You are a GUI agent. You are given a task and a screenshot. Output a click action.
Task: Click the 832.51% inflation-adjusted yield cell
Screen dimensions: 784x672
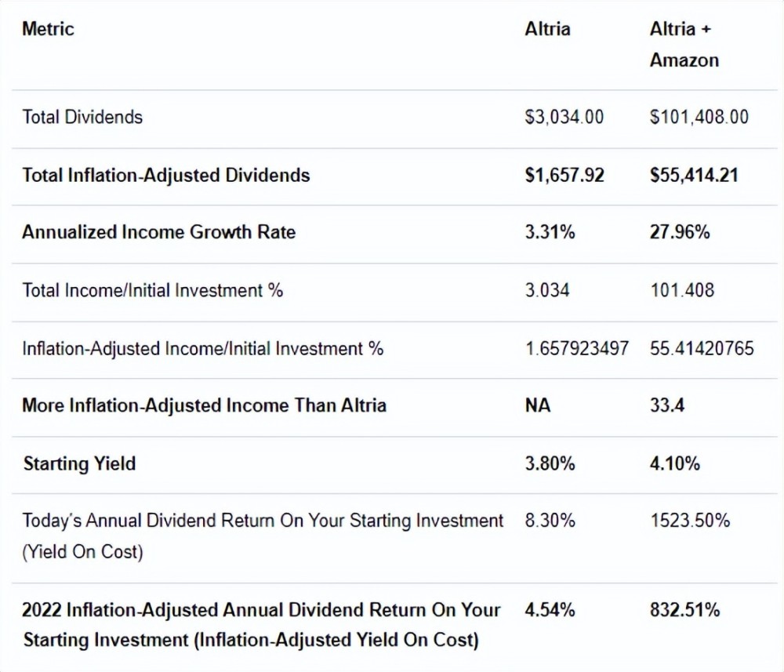click(684, 609)
